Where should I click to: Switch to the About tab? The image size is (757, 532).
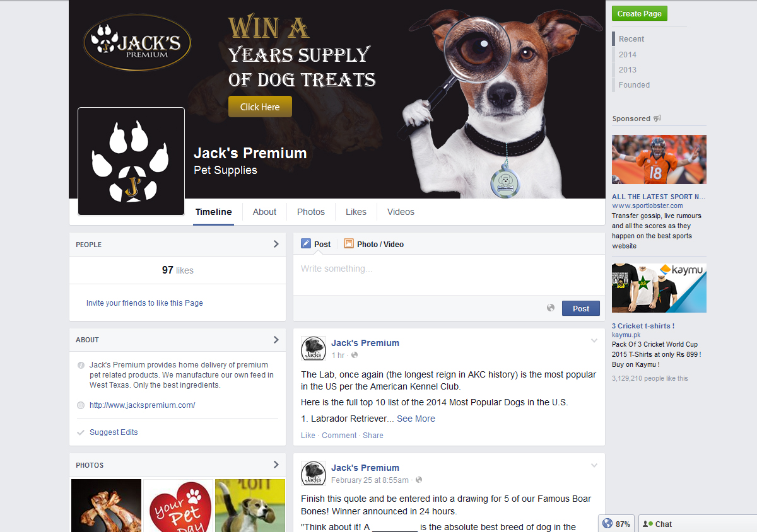(x=264, y=212)
